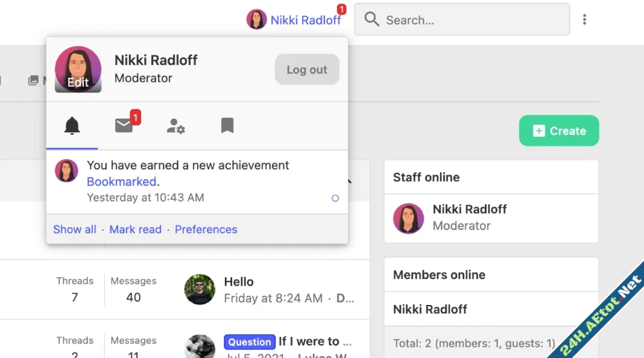The image size is (644, 358).
Task: Type in the Search field
Action: coord(470,20)
